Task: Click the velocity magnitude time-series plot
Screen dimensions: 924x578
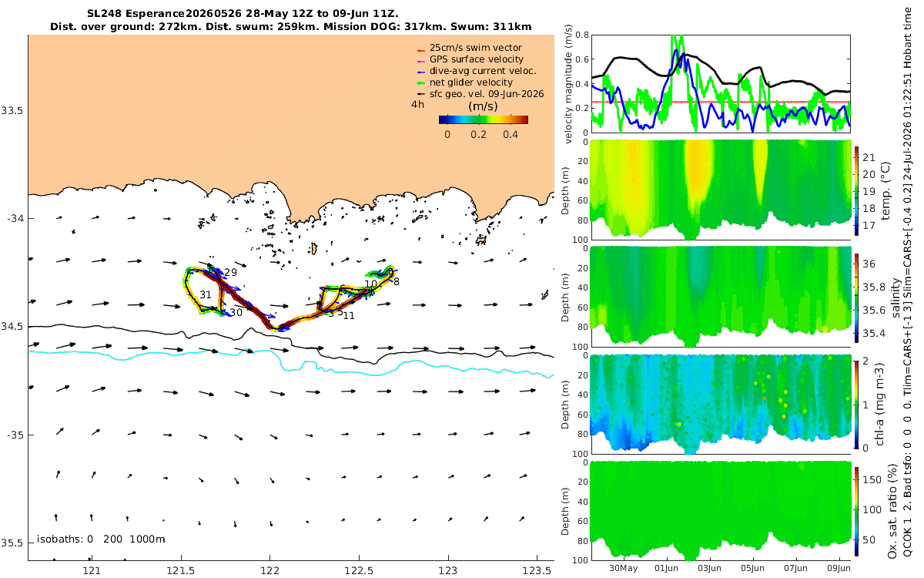Action: [x=721, y=83]
